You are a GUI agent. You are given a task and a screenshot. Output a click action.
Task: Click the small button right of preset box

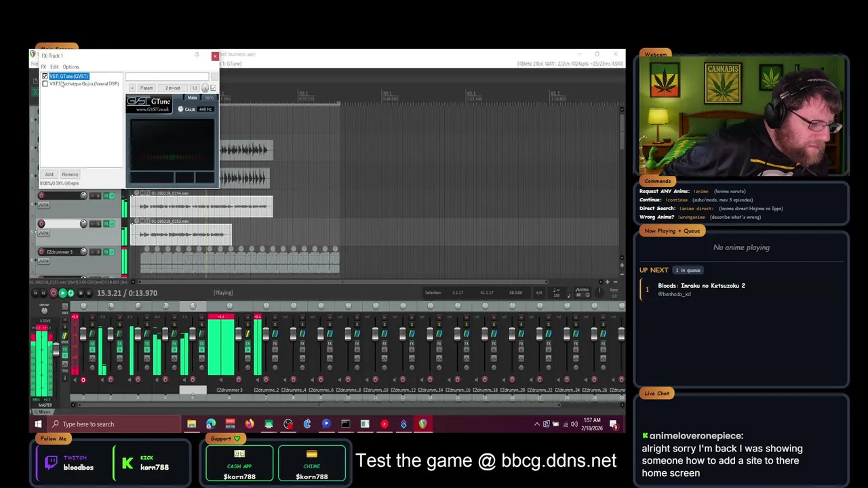click(213, 77)
